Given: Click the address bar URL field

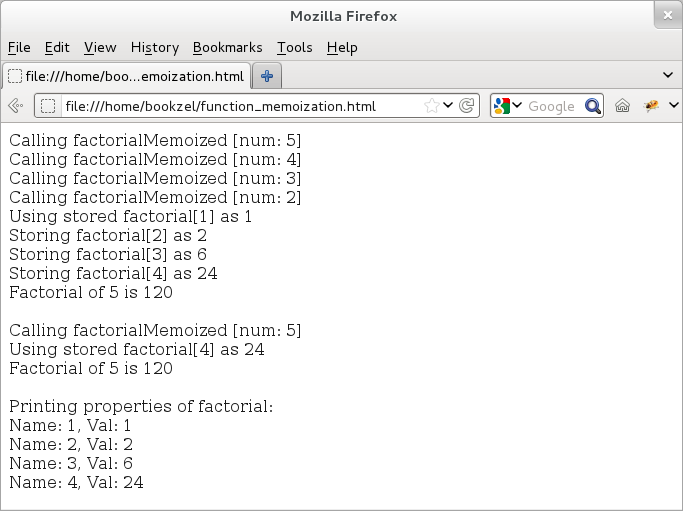Looking at the screenshot, I should [242, 106].
